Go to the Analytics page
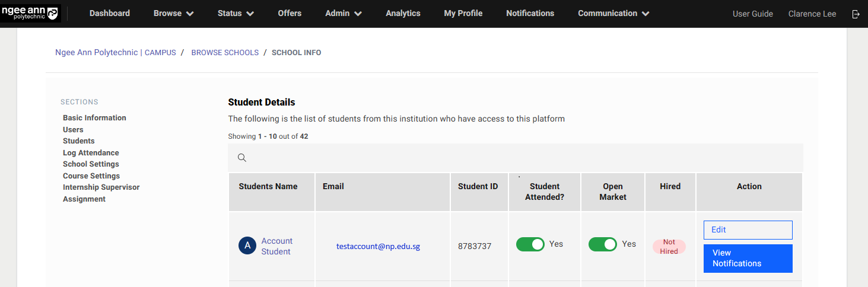The image size is (868, 287). pos(403,13)
